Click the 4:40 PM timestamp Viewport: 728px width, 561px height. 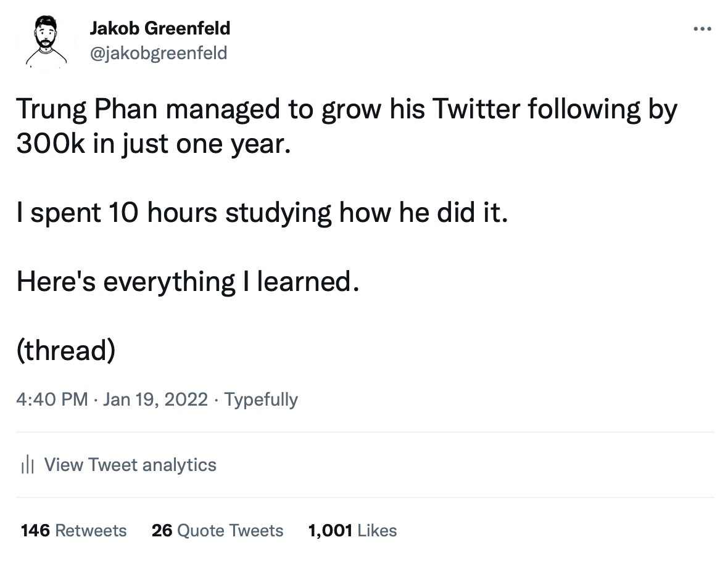pyautogui.click(x=52, y=399)
